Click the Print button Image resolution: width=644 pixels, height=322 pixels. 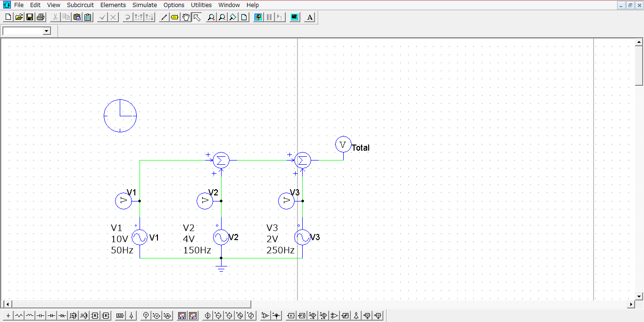[x=41, y=17]
